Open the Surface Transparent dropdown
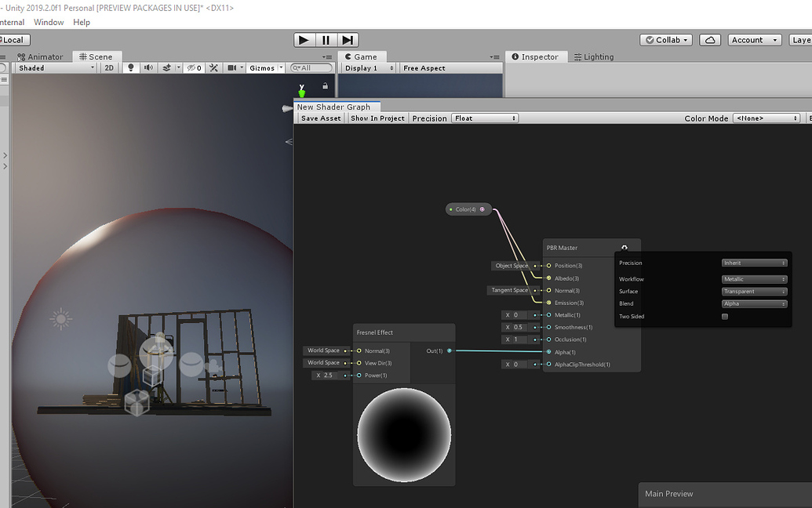Viewport: 812px width, 508px height. 754,292
